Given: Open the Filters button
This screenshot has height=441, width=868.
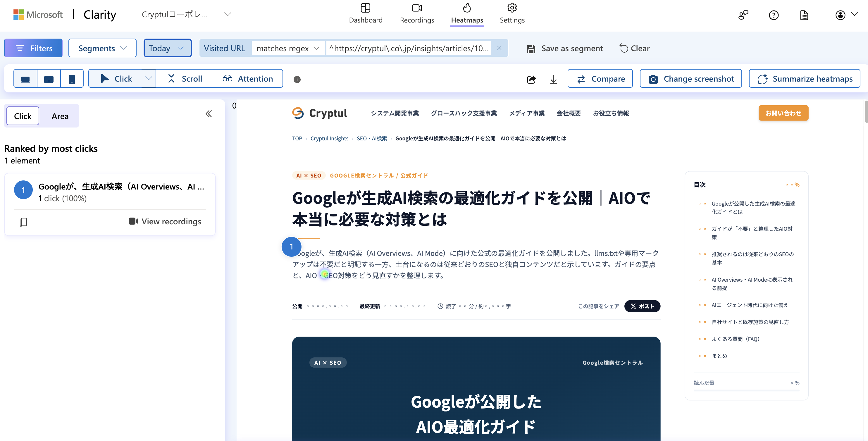Looking at the screenshot, I should (x=33, y=48).
